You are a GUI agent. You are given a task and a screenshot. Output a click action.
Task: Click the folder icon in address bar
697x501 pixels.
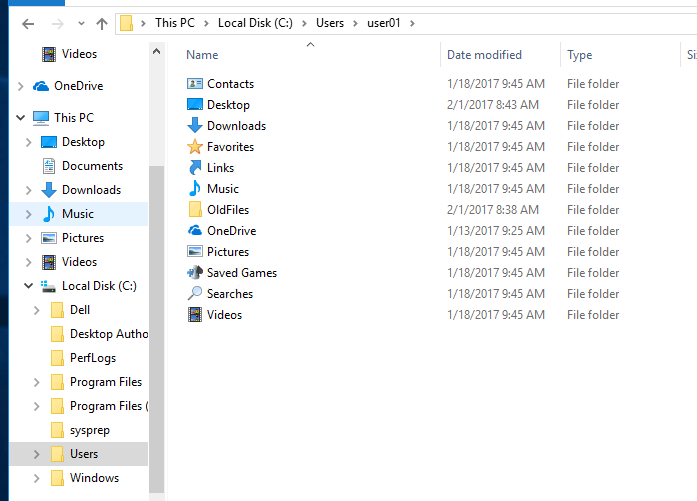coord(126,23)
